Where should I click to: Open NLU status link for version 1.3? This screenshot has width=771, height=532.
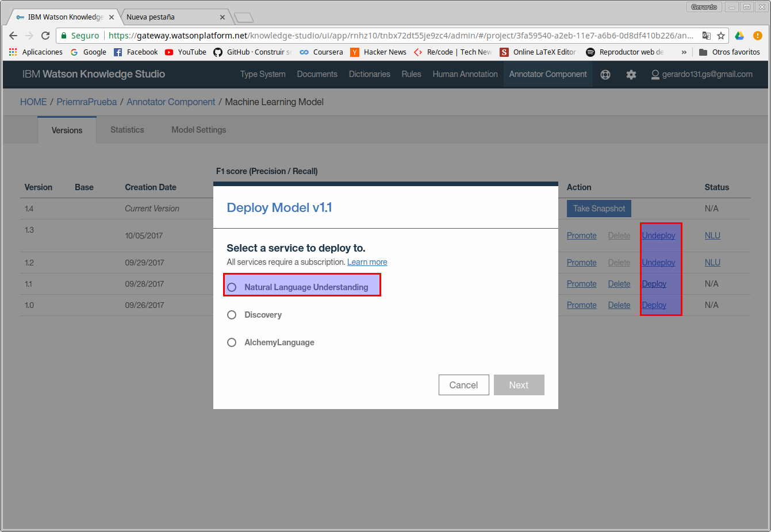point(712,236)
